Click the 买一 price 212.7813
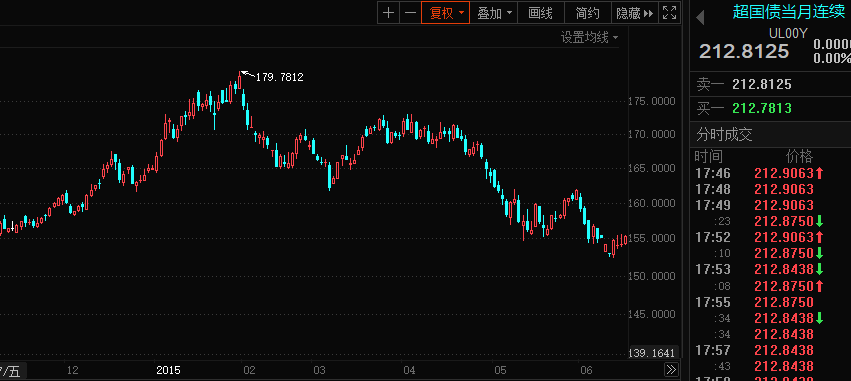The height and width of the screenshot is (381, 851). pos(762,109)
